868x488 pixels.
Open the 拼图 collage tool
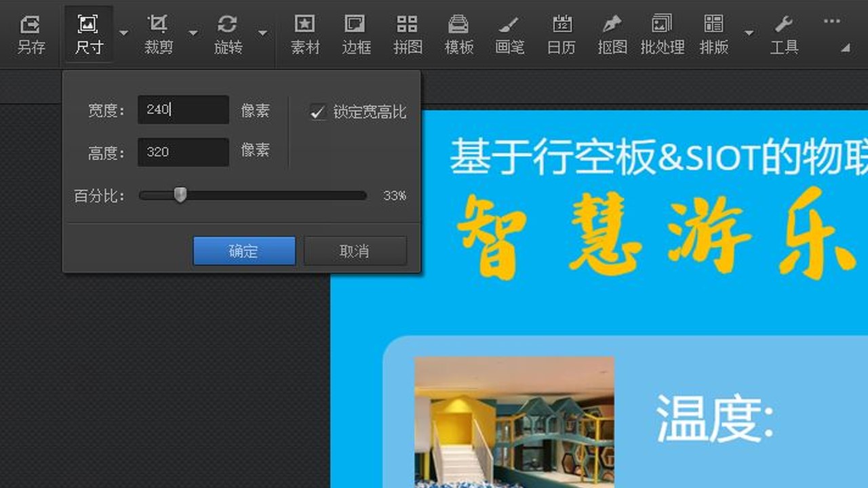coord(407,34)
